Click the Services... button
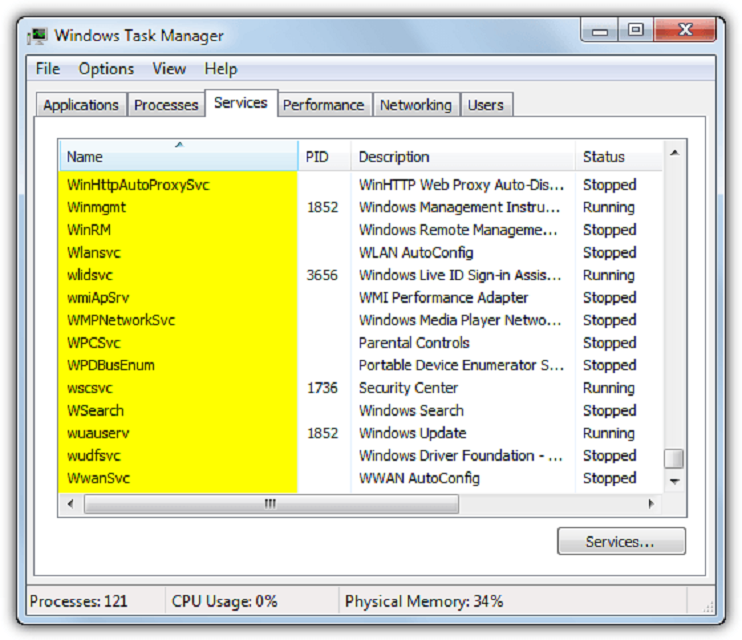 (x=621, y=541)
